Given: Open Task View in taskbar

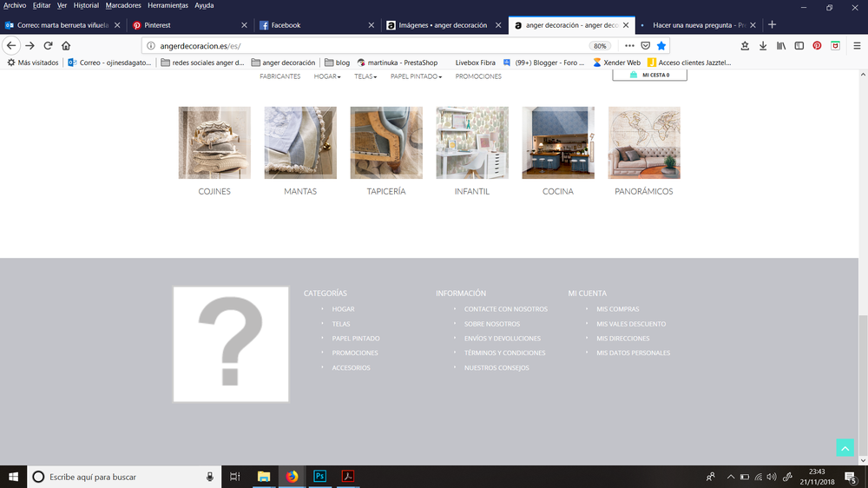Looking at the screenshot, I should click(x=234, y=477).
